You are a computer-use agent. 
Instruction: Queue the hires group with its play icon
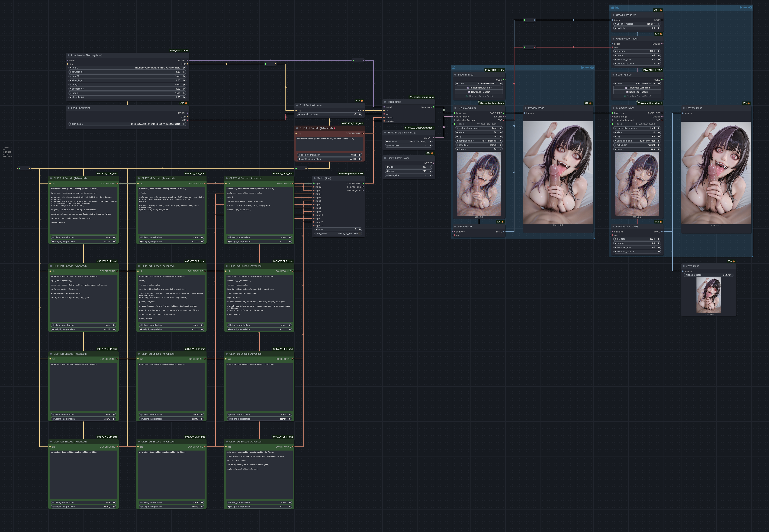click(x=741, y=7)
